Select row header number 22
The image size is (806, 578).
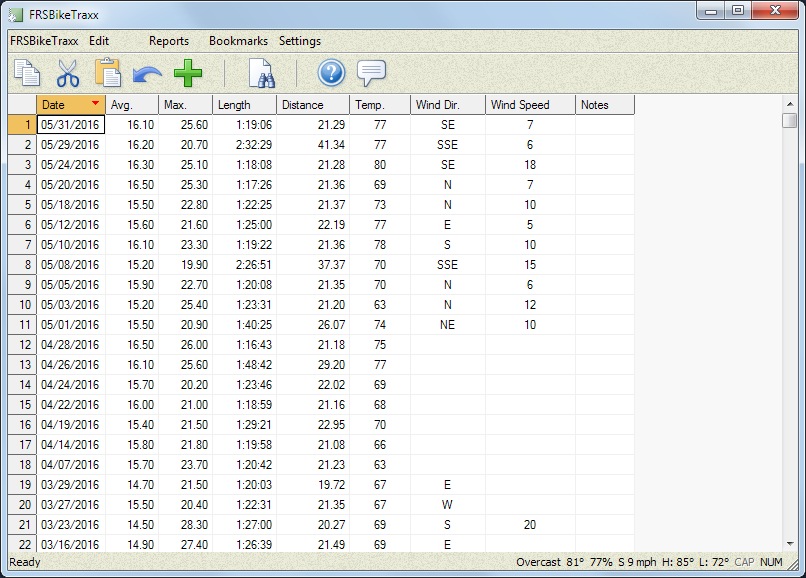[22, 544]
